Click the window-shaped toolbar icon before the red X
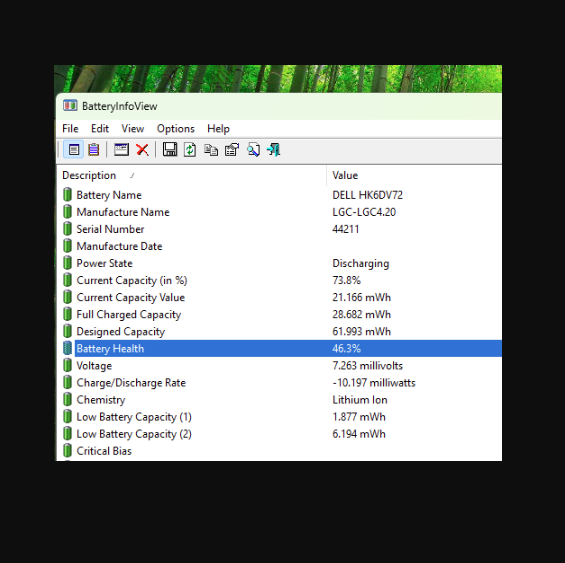This screenshot has height=563, width=565. click(x=121, y=150)
